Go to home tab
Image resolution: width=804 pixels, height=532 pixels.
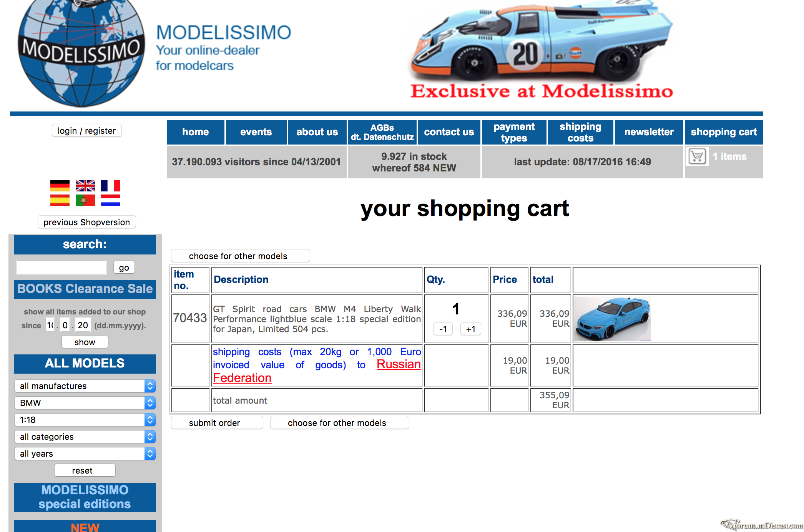(196, 132)
